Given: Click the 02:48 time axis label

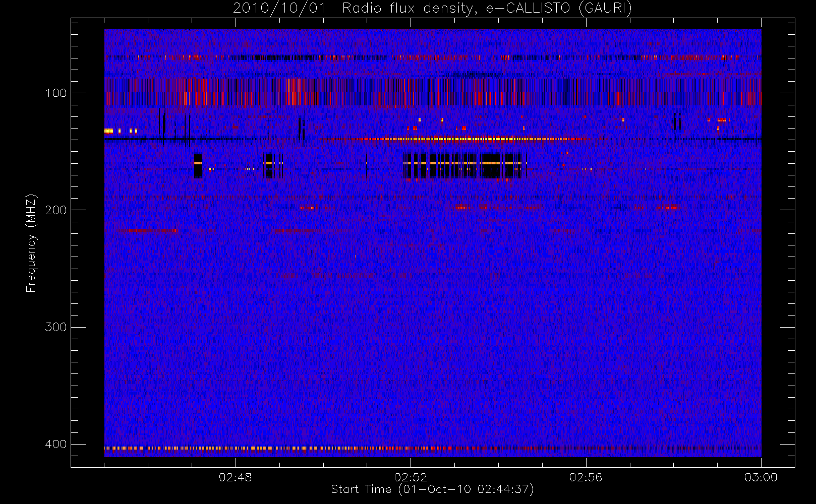Looking at the screenshot, I should pos(236,477).
